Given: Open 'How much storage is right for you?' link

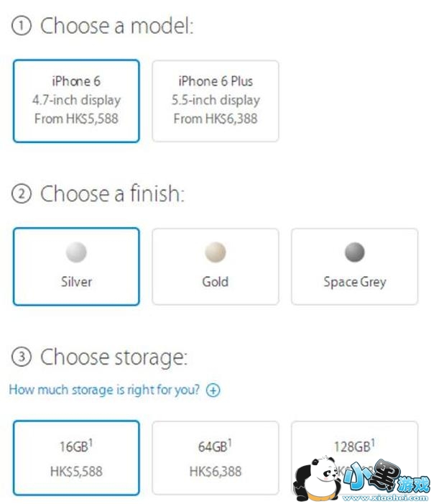Looking at the screenshot, I should 106,390.
